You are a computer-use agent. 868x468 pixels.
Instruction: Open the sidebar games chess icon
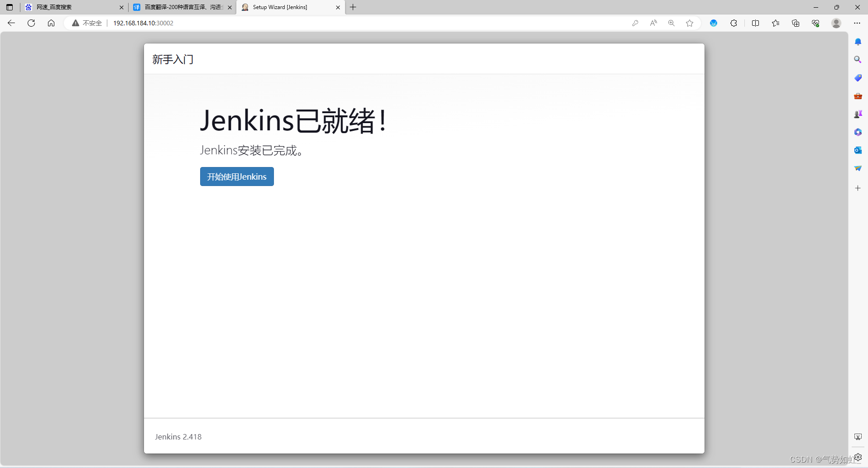click(x=858, y=114)
